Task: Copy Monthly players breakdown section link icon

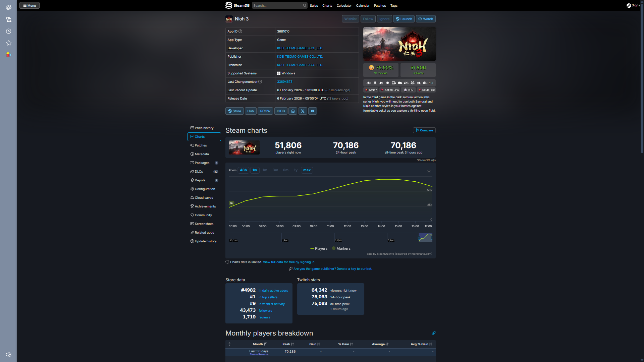Action: click(x=433, y=333)
